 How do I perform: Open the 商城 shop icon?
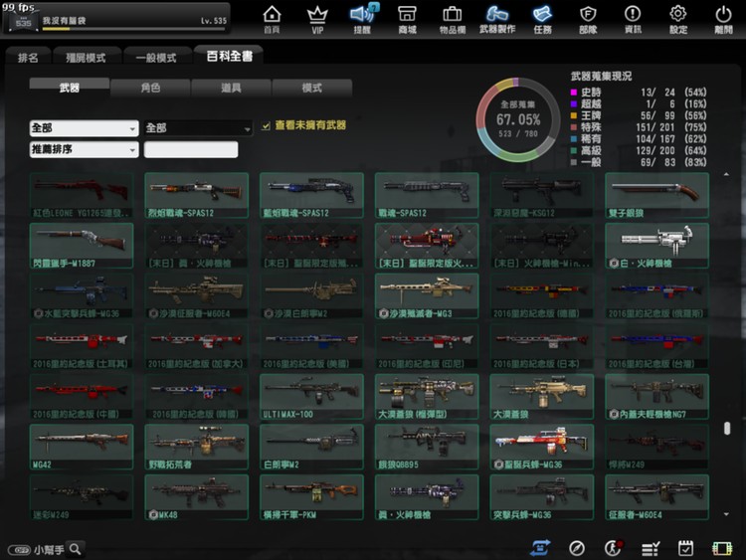tap(407, 17)
